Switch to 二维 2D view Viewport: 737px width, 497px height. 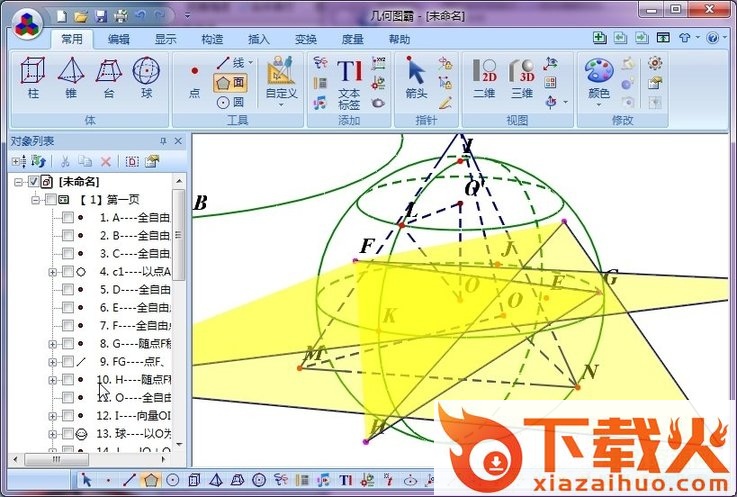tap(485, 78)
